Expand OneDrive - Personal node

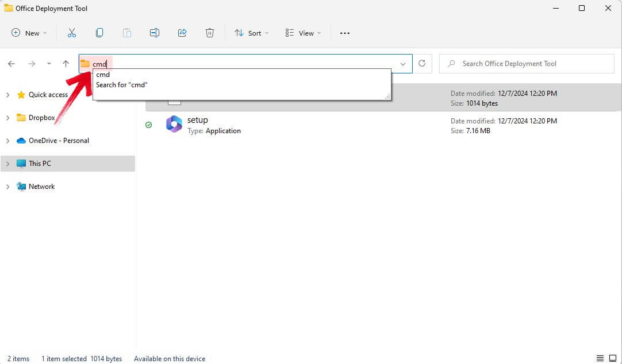tap(7, 141)
